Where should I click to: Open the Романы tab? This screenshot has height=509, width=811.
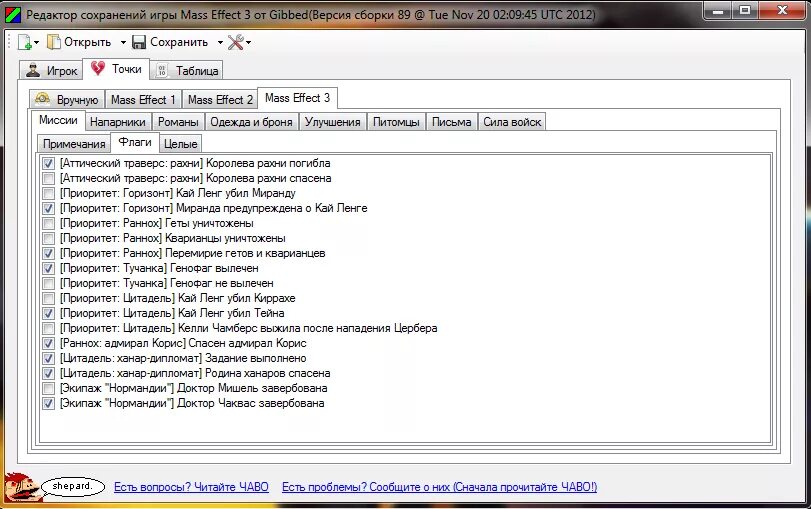point(178,122)
